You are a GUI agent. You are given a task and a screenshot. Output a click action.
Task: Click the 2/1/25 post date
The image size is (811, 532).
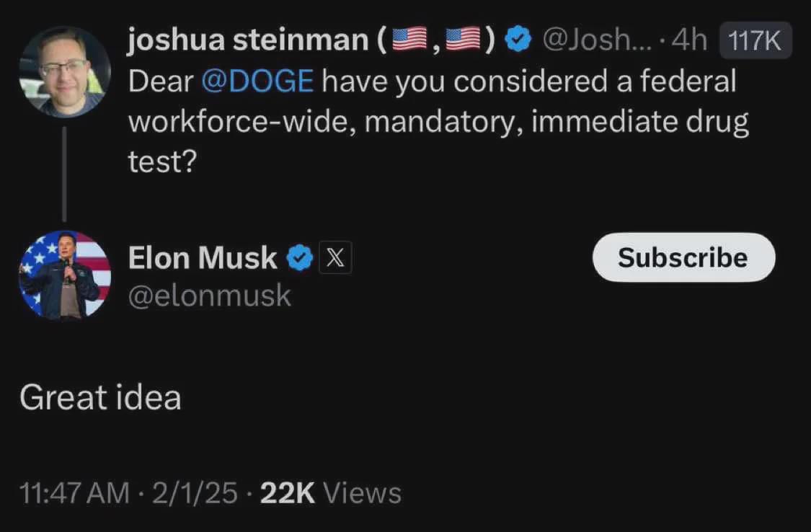[195, 492]
